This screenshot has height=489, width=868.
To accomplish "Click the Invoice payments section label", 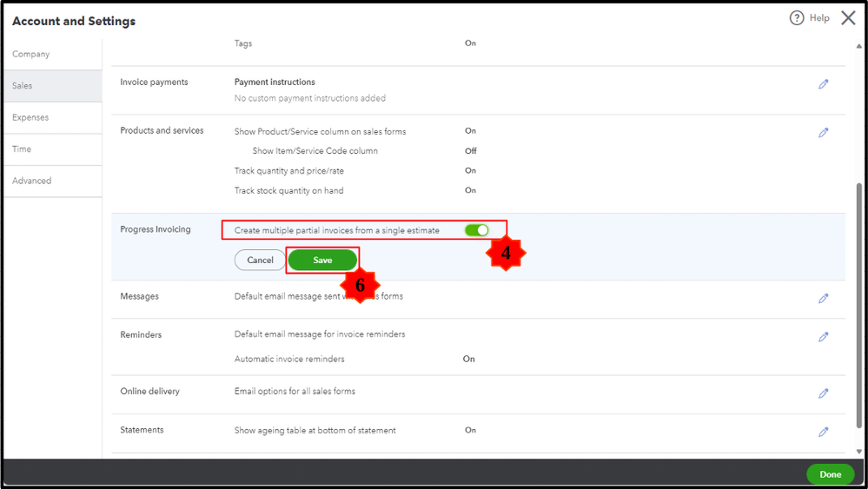I will coord(154,82).
